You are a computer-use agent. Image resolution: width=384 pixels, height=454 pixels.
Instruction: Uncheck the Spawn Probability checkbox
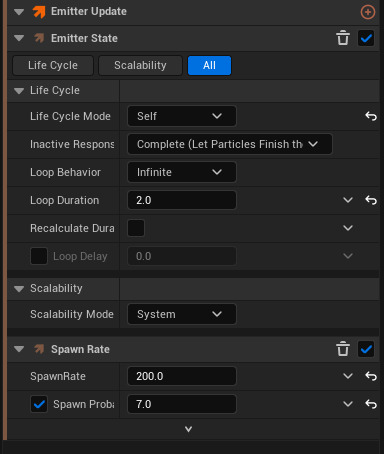39,404
